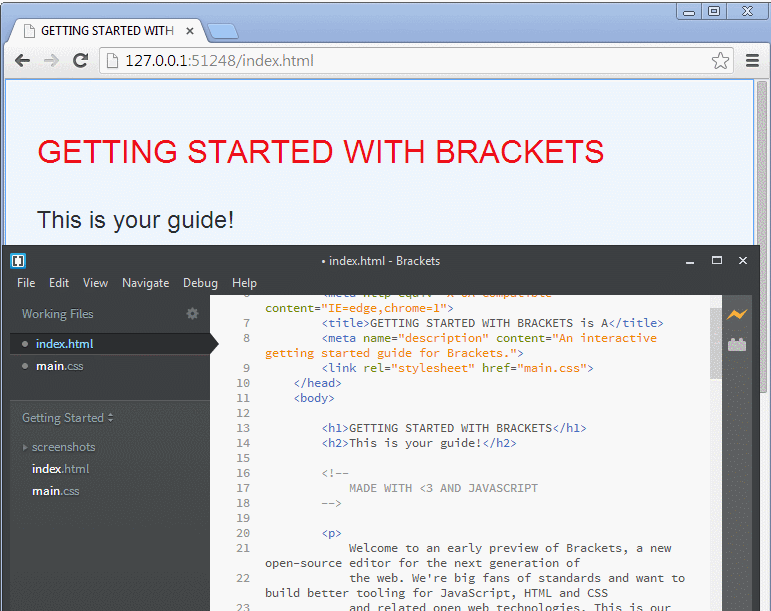This screenshot has height=611, width=771.
Task: Click the Chrome page vertical scrollbar
Action: coord(762,236)
